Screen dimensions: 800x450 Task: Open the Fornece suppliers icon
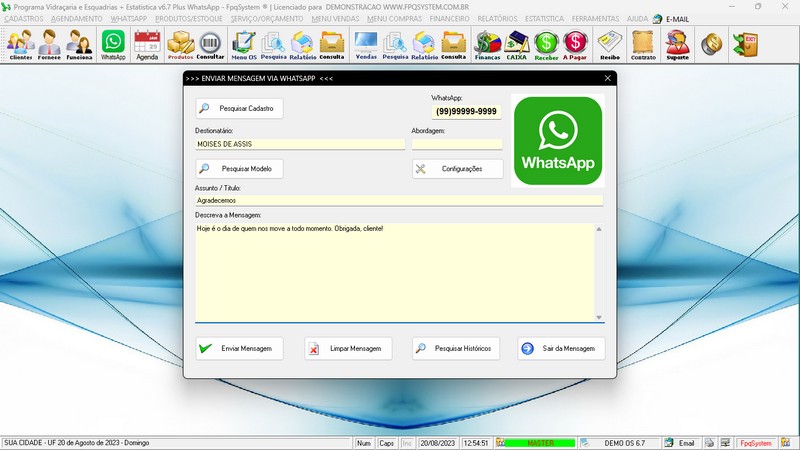click(x=49, y=45)
